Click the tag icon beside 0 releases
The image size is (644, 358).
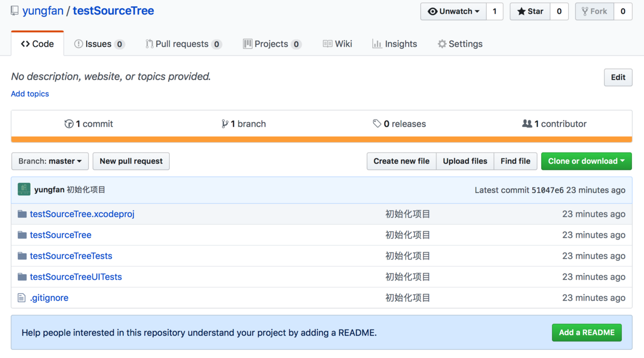377,124
